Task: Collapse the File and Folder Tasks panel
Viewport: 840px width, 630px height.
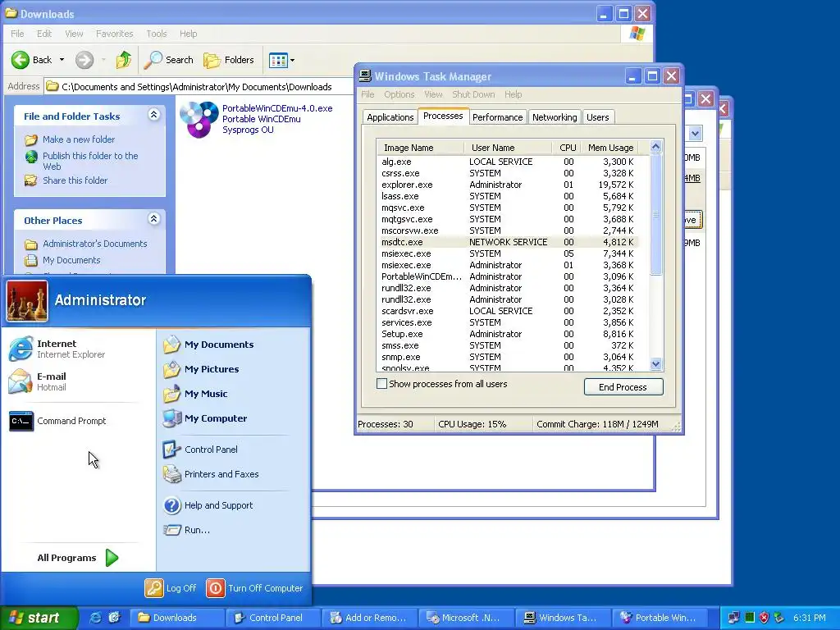Action: [x=153, y=115]
